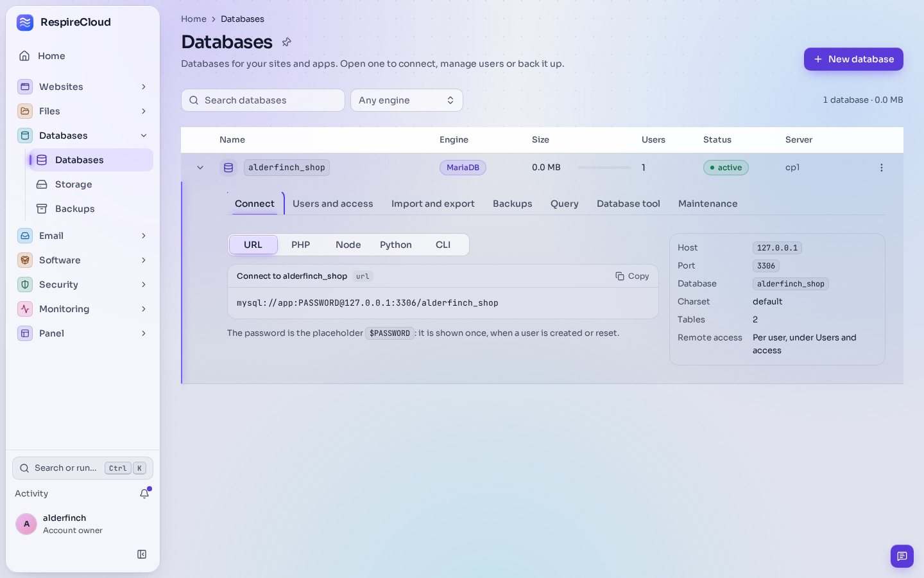Viewport: 924px width, 578px height.
Task: Open the Any engine dropdown
Action: coord(407,100)
